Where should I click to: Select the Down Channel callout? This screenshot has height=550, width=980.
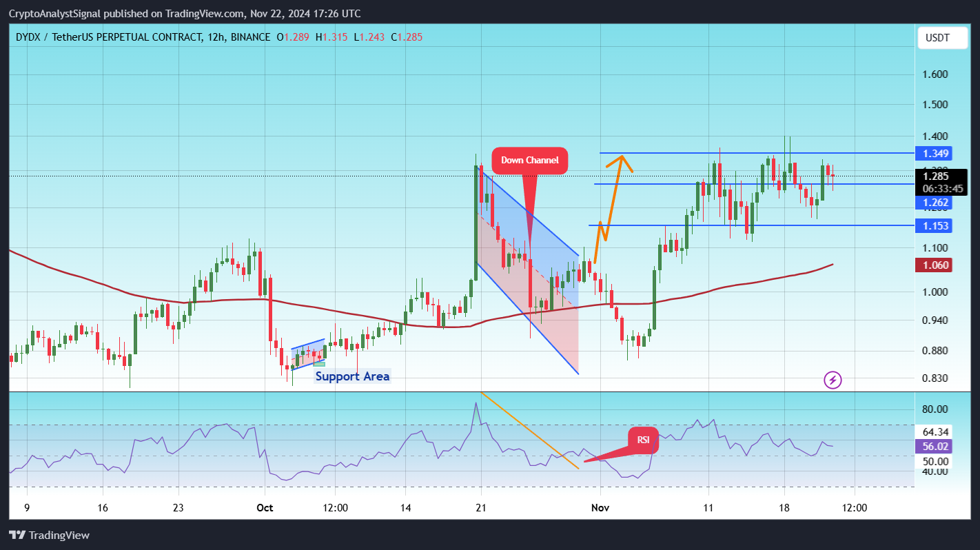tap(529, 160)
